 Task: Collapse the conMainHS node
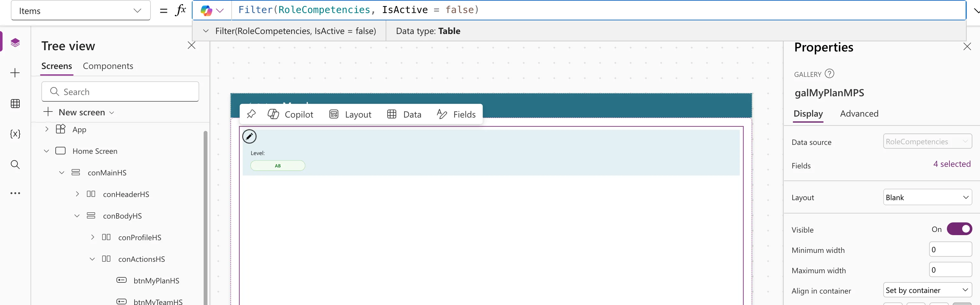coord(62,173)
